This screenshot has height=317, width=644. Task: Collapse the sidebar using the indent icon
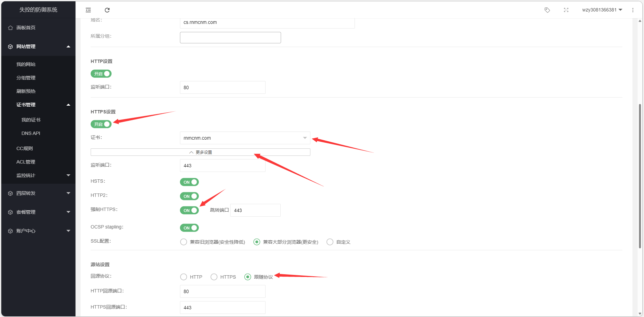88,10
